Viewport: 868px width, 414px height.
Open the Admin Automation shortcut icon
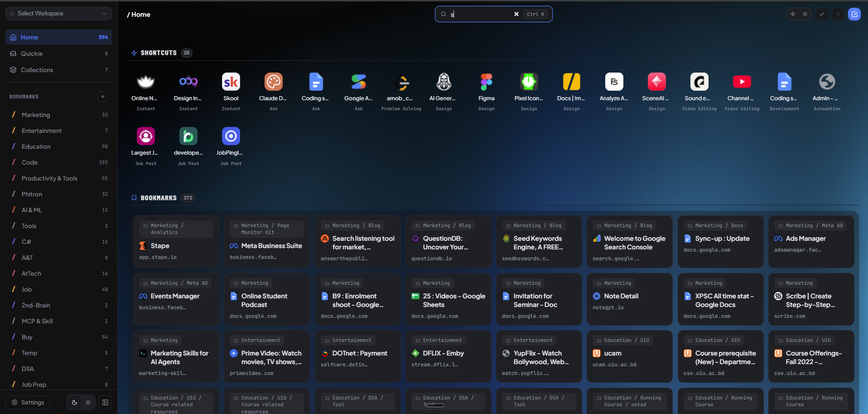click(x=827, y=82)
